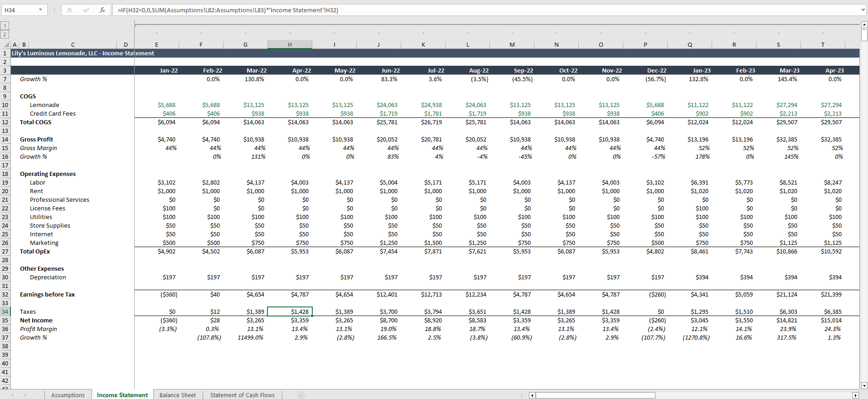Select column E header
This screenshot has width=868, height=399.
156,44
